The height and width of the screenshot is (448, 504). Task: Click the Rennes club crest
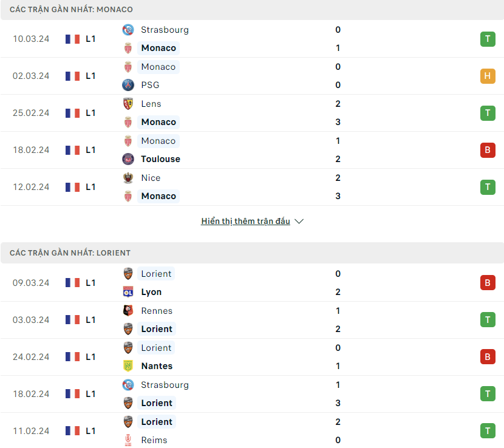(128, 311)
